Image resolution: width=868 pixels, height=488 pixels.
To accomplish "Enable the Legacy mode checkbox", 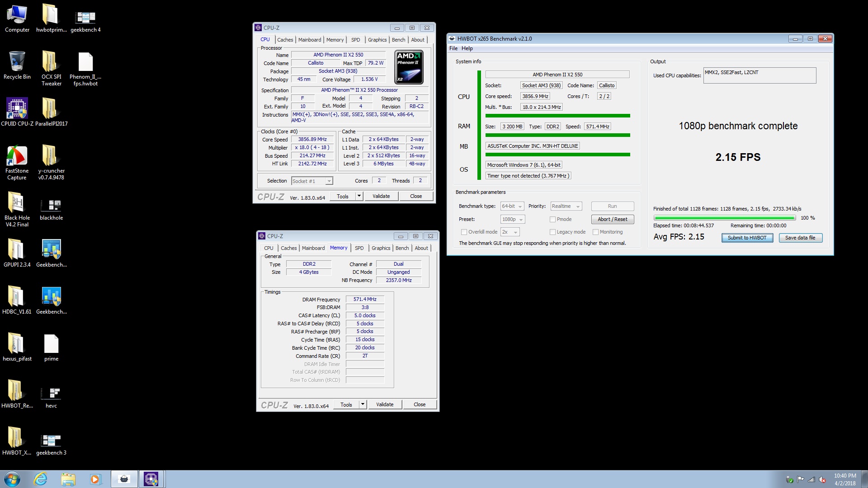I will [x=552, y=232].
